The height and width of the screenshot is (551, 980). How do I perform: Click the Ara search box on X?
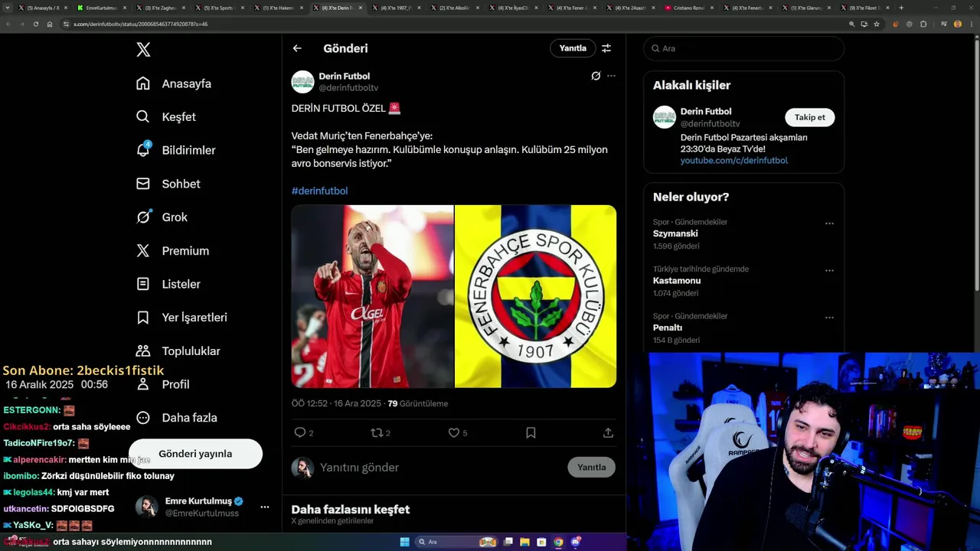743,48
